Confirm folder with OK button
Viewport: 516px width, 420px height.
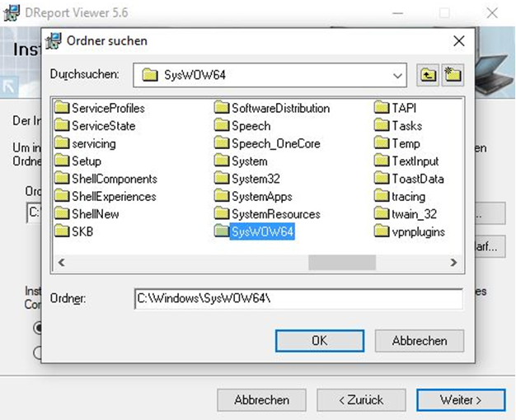[320, 341]
